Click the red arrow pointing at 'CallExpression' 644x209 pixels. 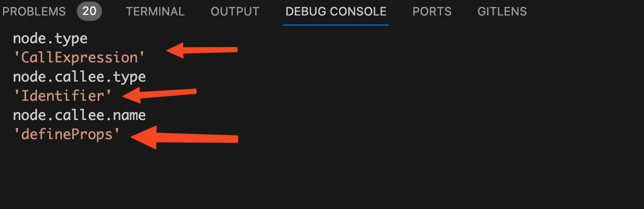pos(202,51)
